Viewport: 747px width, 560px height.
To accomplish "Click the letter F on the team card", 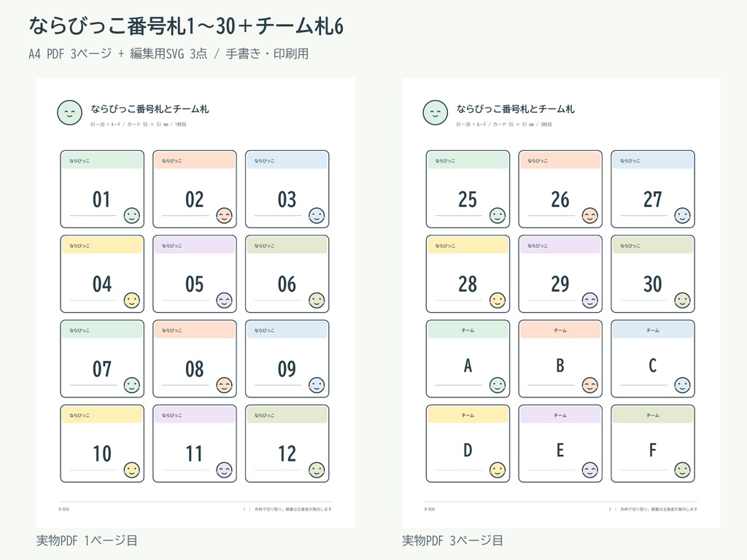I will coord(653,450).
